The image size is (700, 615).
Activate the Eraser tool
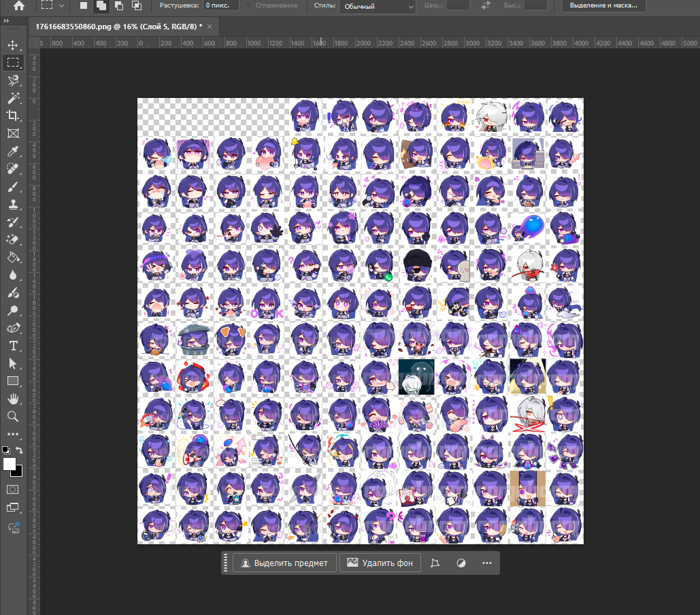click(x=13, y=239)
